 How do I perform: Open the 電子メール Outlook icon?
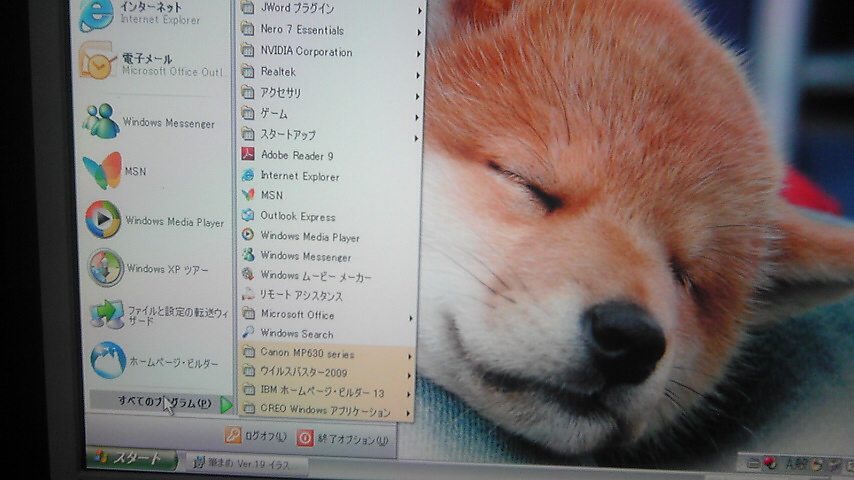tap(98, 62)
